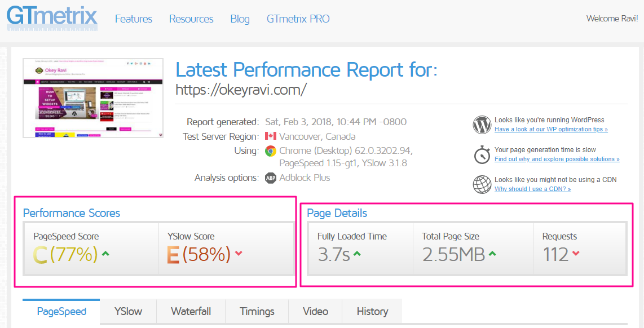The image size is (644, 328).
Task: Click the Total Page Size 2.55MB value
Action: tap(454, 255)
